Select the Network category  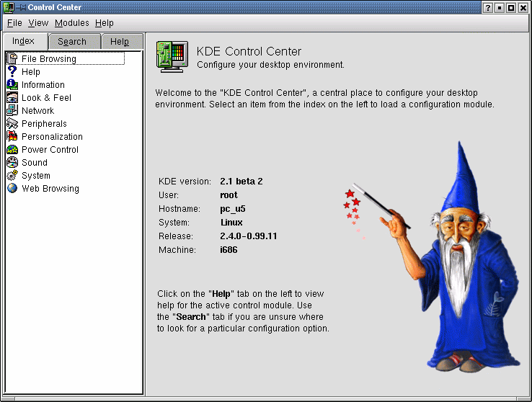click(37, 110)
